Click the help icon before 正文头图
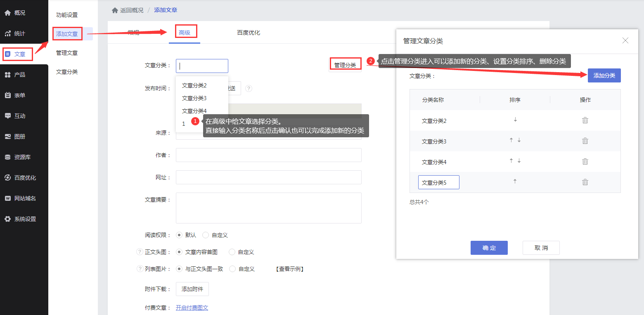Viewport: 644px width, 315px height. point(140,252)
